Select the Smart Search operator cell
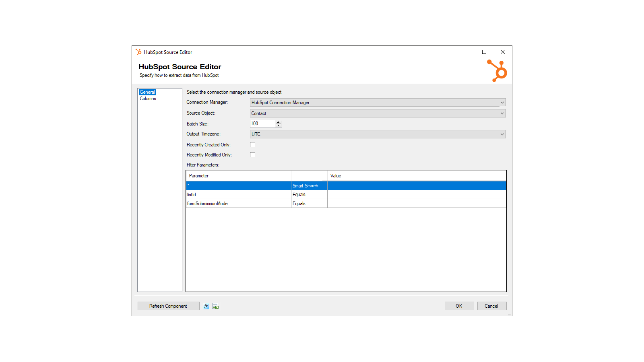 [x=309, y=186]
